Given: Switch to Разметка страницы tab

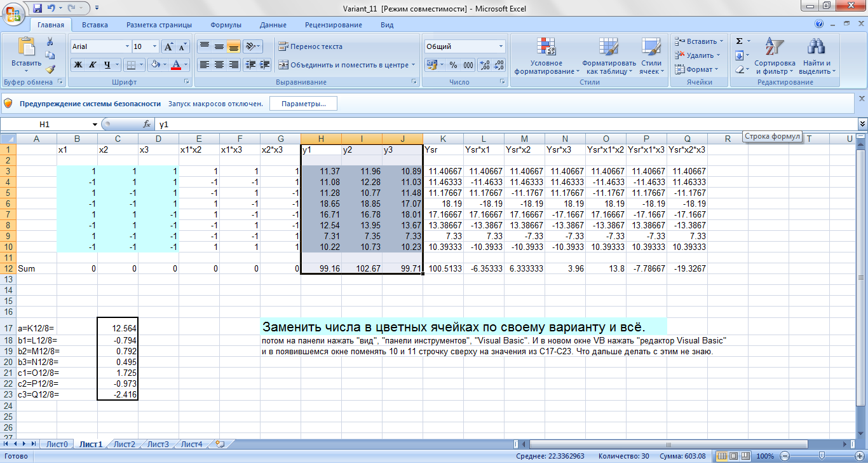Looking at the screenshot, I should (159, 25).
